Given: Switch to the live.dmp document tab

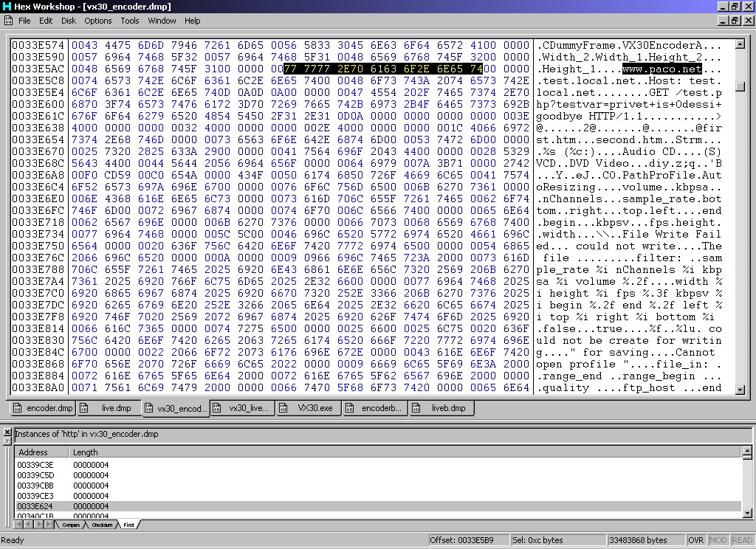Looking at the screenshot, I should (109, 408).
